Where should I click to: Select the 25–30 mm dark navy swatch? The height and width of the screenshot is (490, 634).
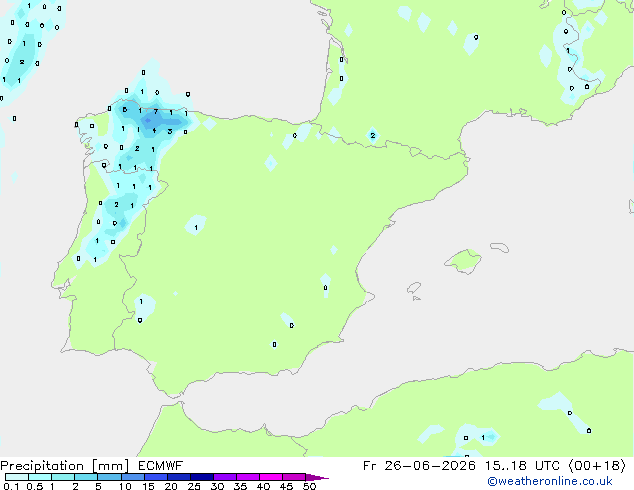(x=202, y=477)
